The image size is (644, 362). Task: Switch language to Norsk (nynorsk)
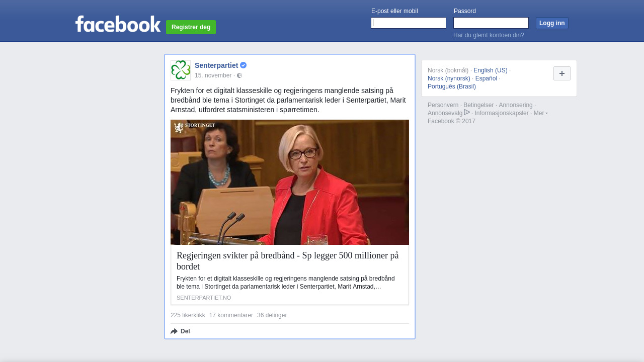pyautogui.click(x=449, y=78)
